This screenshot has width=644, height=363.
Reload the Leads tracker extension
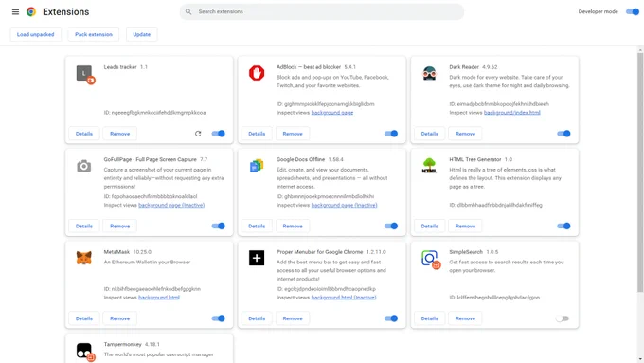pyautogui.click(x=198, y=134)
